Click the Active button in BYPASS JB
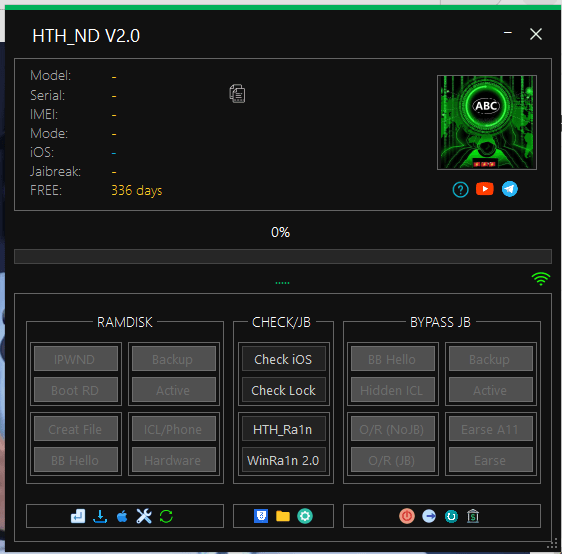This screenshot has height=554, width=562. pyautogui.click(x=491, y=390)
